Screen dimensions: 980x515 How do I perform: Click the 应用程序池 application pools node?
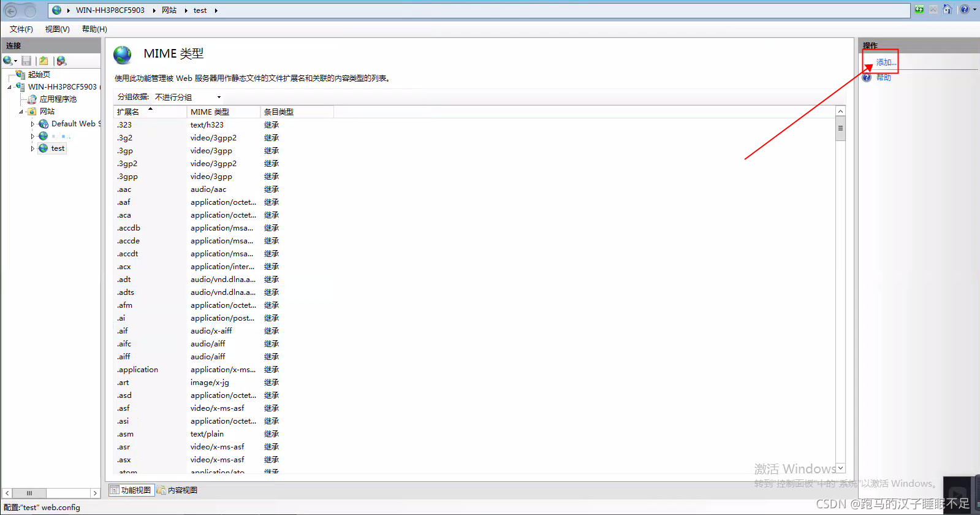coord(58,99)
